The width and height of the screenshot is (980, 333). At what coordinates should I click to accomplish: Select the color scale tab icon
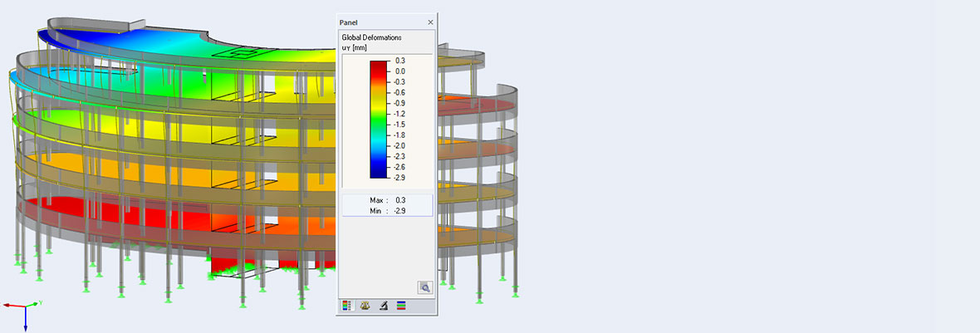pyautogui.click(x=346, y=306)
